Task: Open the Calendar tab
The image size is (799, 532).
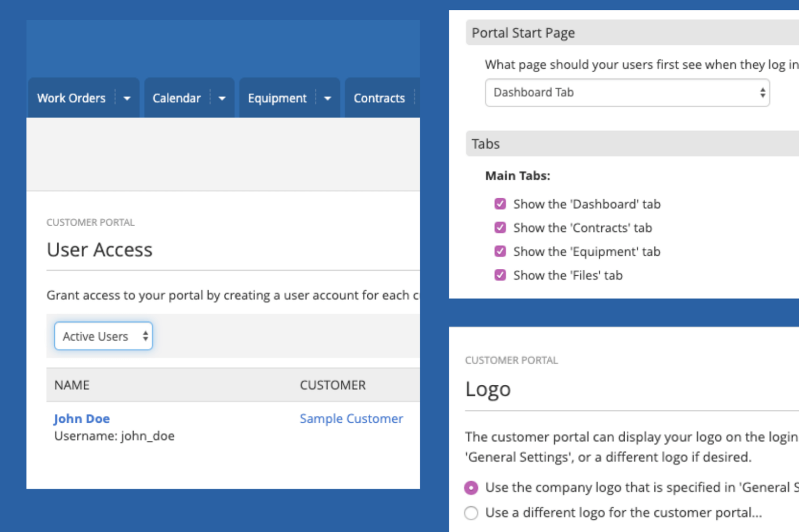Action: [177, 98]
